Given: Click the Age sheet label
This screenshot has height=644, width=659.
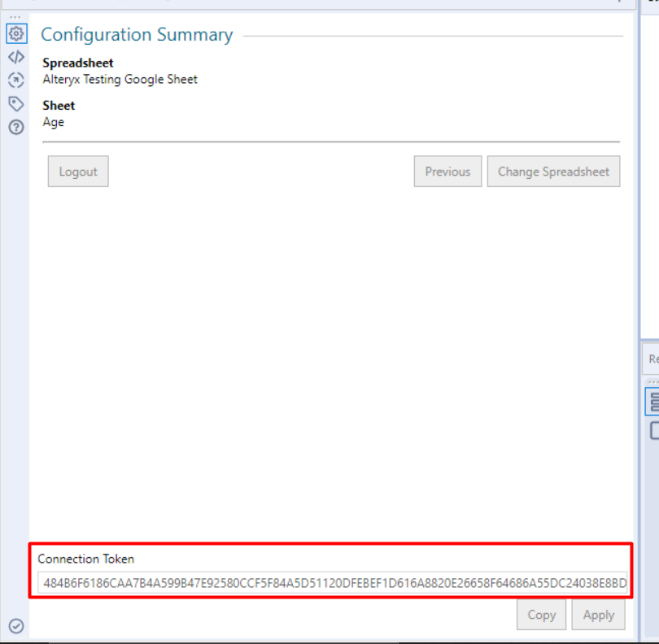Looking at the screenshot, I should pos(53,122).
